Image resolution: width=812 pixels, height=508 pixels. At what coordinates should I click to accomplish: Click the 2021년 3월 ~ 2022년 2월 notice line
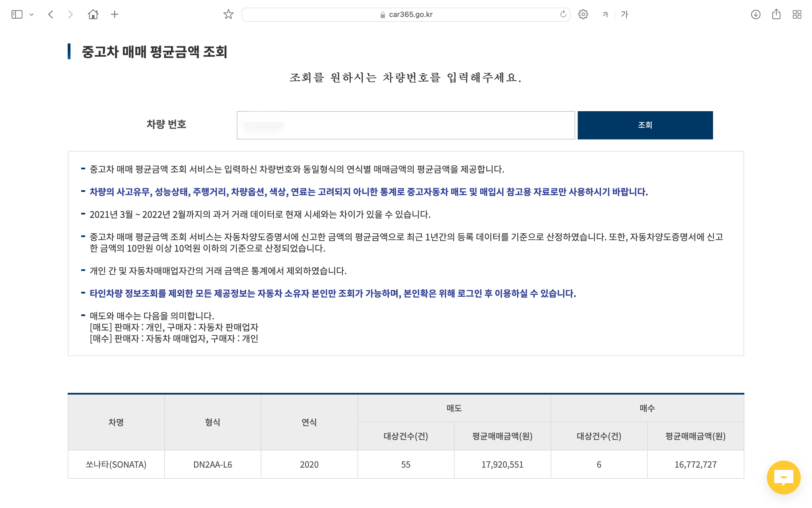(260, 214)
